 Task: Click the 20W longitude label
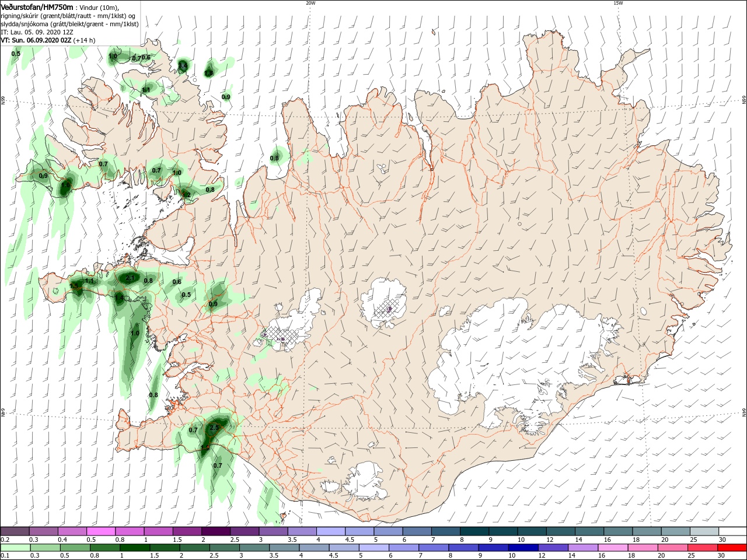310,3
